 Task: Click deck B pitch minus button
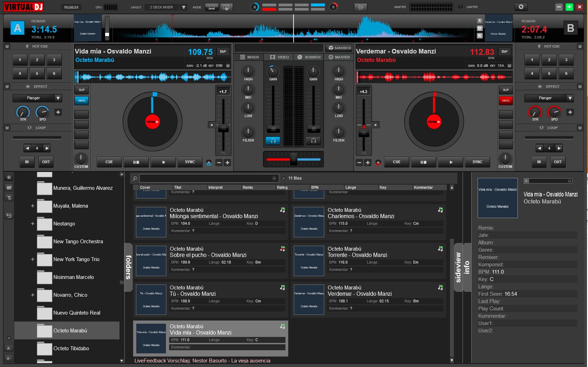tap(359, 163)
